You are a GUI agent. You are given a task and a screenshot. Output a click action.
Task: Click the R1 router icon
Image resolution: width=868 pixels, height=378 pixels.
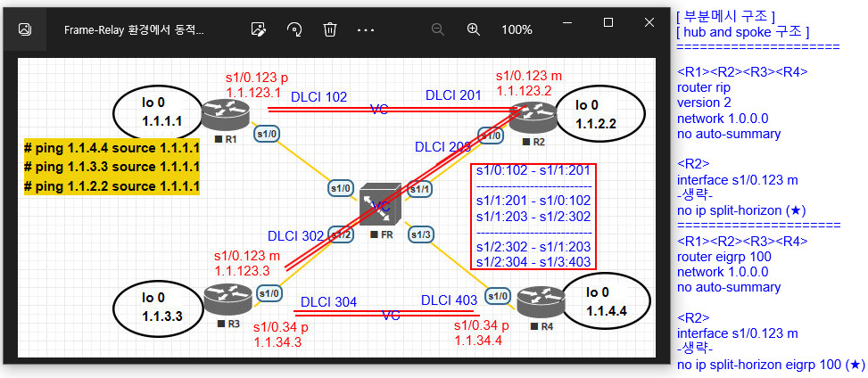click(226, 116)
